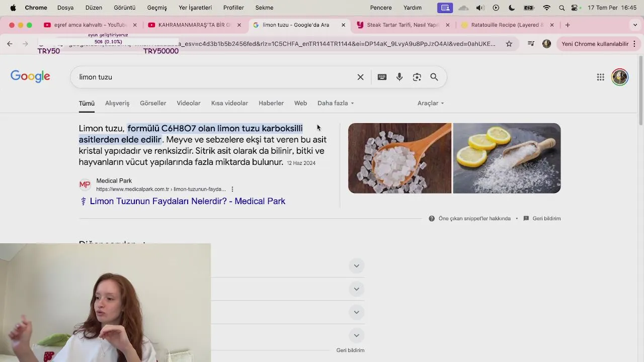Click the medicalpark.com.tr URL text
Image resolution: width=644 pixels, height=362 pixels.
pyautogui.click(x=161, y=189)
